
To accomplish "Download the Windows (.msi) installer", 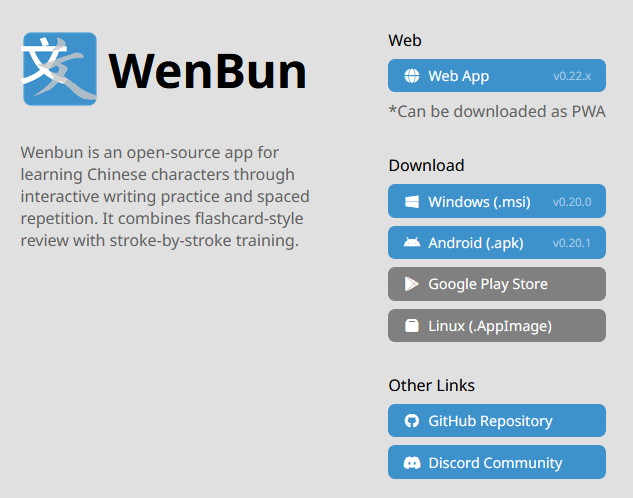I will 497,201.
